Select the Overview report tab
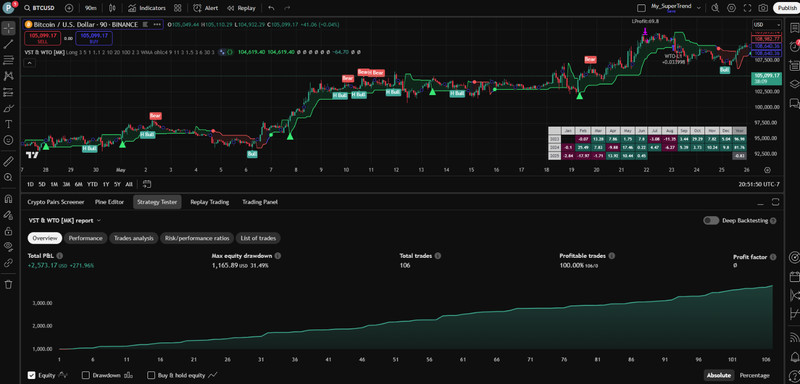Viewport: 800px width, 384px height. pos(45,238)
